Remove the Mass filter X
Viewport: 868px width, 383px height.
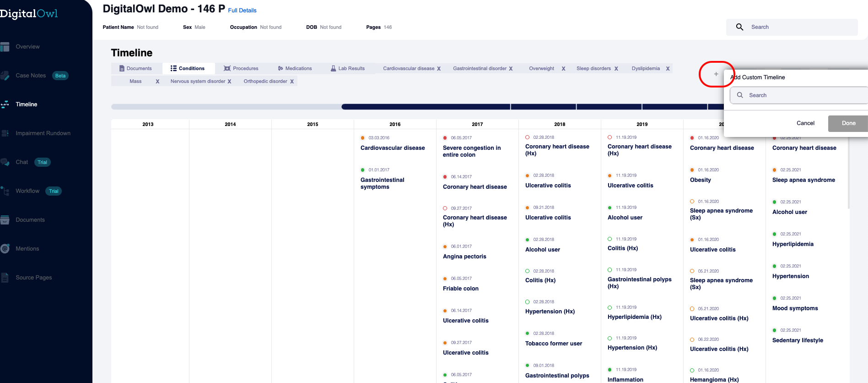tap(157, 82)
